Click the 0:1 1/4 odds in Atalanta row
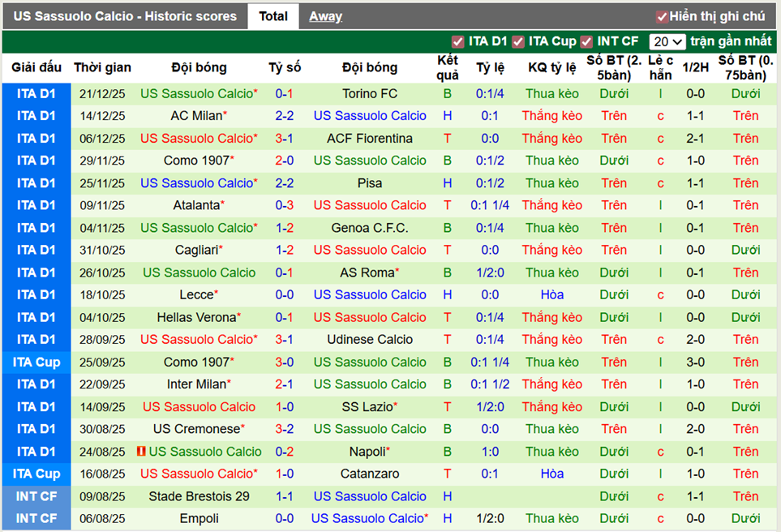 click(490, 205)
